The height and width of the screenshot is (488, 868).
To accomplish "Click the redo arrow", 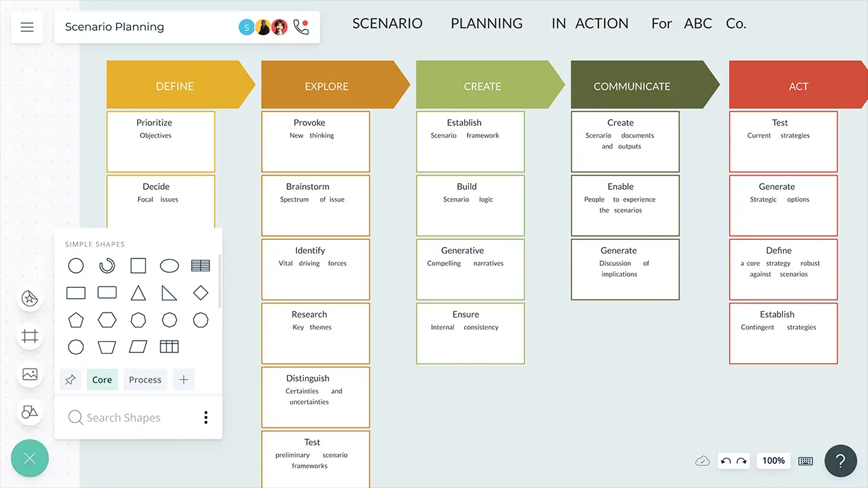I will [741, 461].
